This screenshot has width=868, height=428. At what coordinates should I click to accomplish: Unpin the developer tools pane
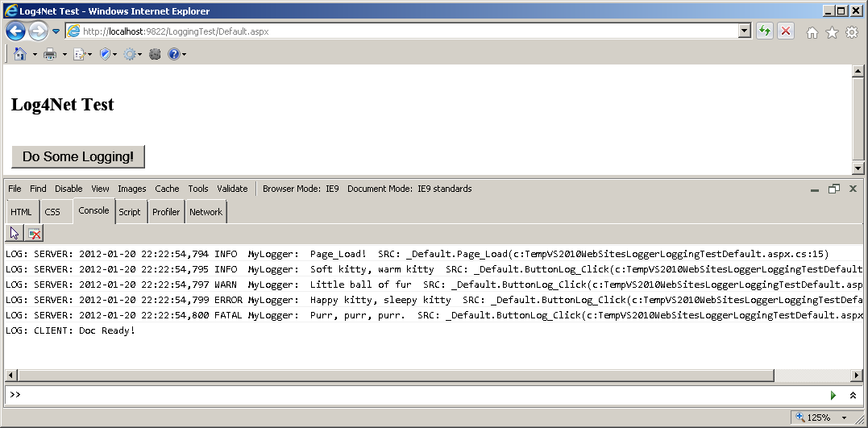pos(833,189)
